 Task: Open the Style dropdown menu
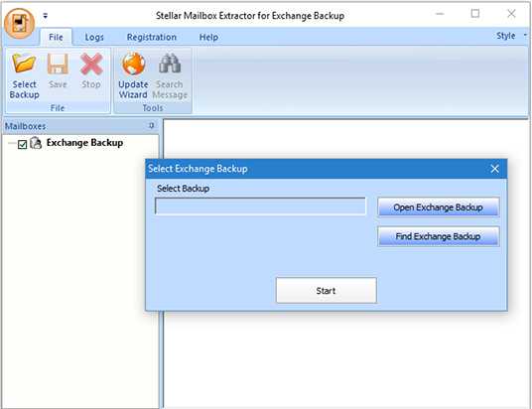tap(511, 36)
